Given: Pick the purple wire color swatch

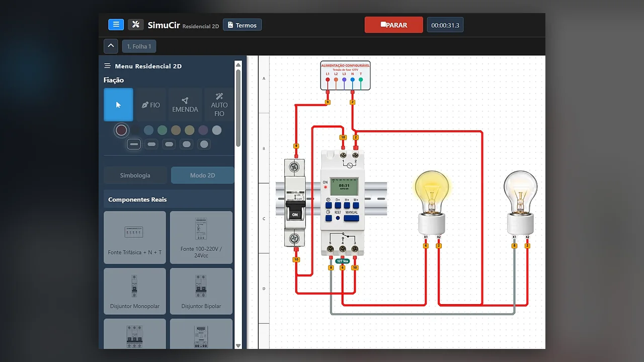Looking at the screenshot, I should tap(203, 130).
